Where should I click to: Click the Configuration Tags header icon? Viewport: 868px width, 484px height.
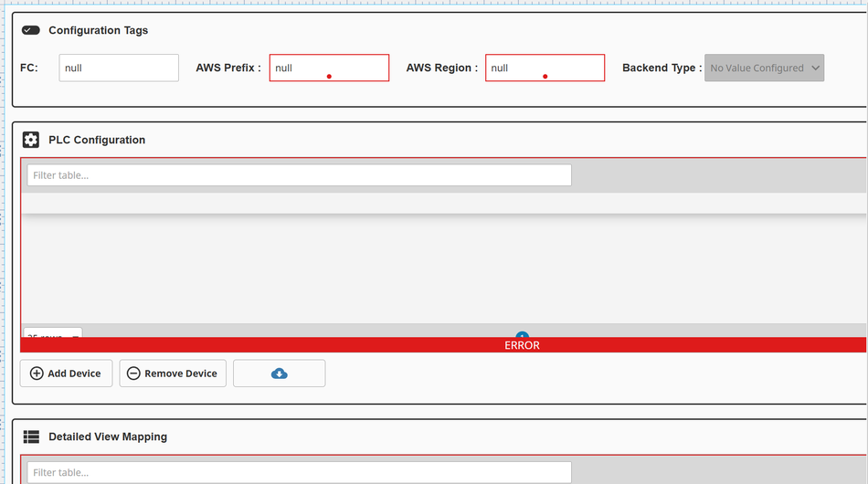(31, 30)
